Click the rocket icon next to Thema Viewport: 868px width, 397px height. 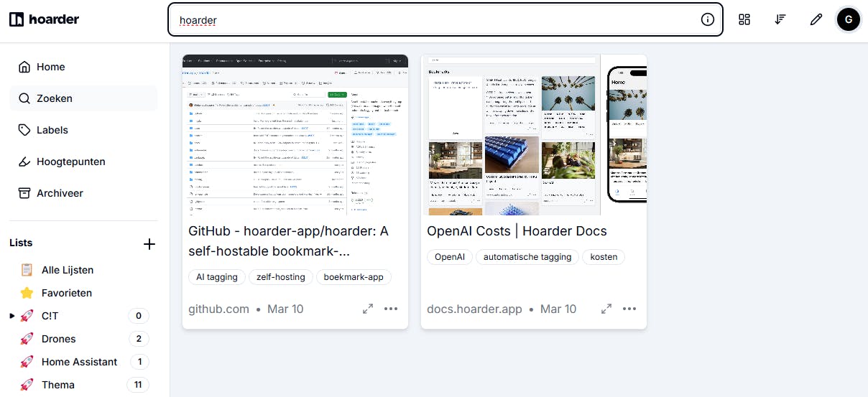(x=27, y=385)
